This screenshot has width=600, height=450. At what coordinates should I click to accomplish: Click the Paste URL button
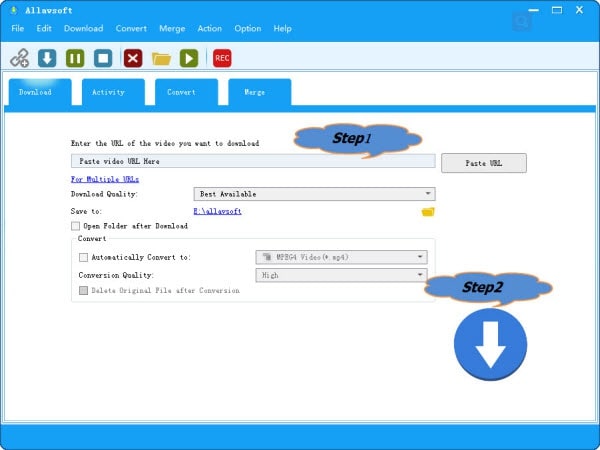(483, 162)
